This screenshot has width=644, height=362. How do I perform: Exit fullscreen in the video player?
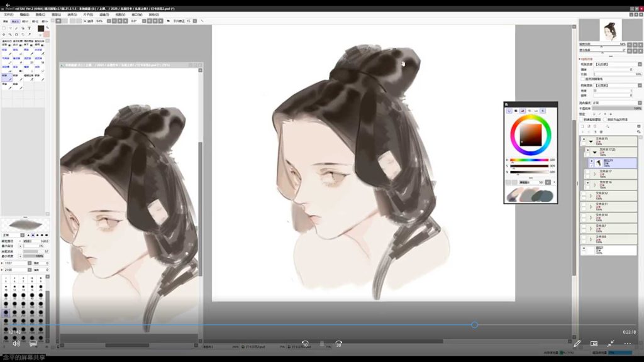point(610,344)
